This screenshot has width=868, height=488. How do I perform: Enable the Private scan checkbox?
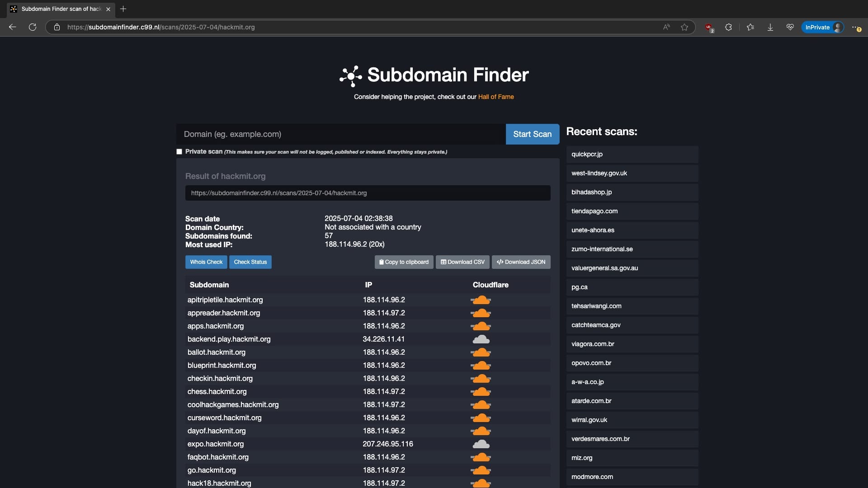179,152
